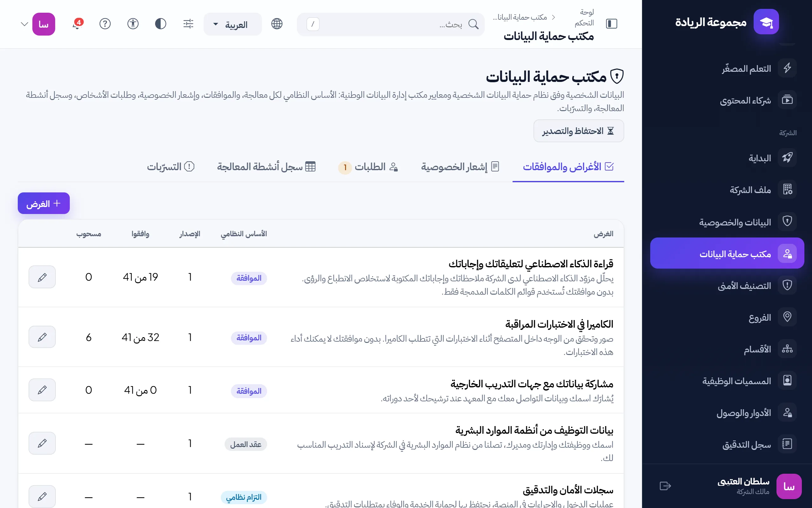Click the بحث search field
The image size is (812, 508).
point(390,24)
